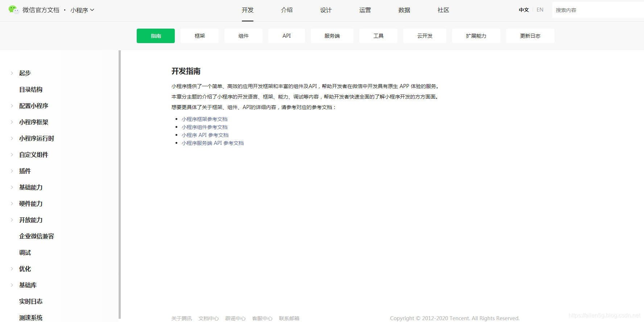The height and width of the screenshot is (322, 644).
Task: Open the 数据 top navigation tab
Action: [x=404, y=10]
